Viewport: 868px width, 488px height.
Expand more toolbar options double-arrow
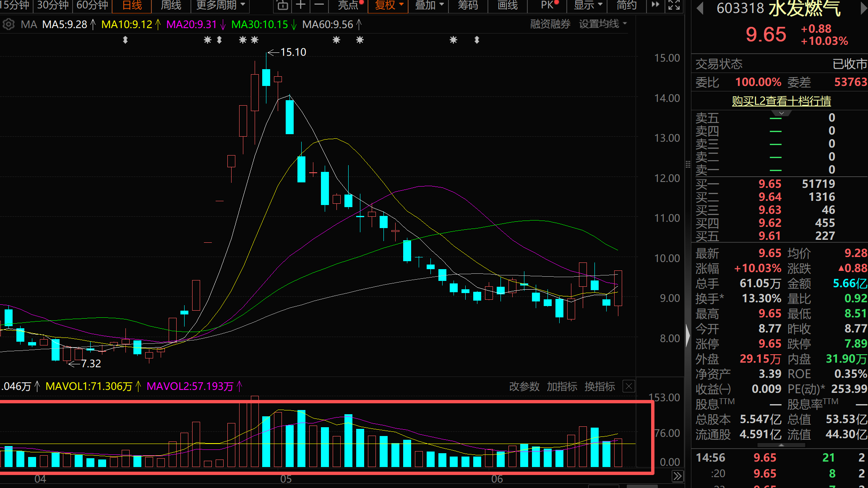click(655, 5)
